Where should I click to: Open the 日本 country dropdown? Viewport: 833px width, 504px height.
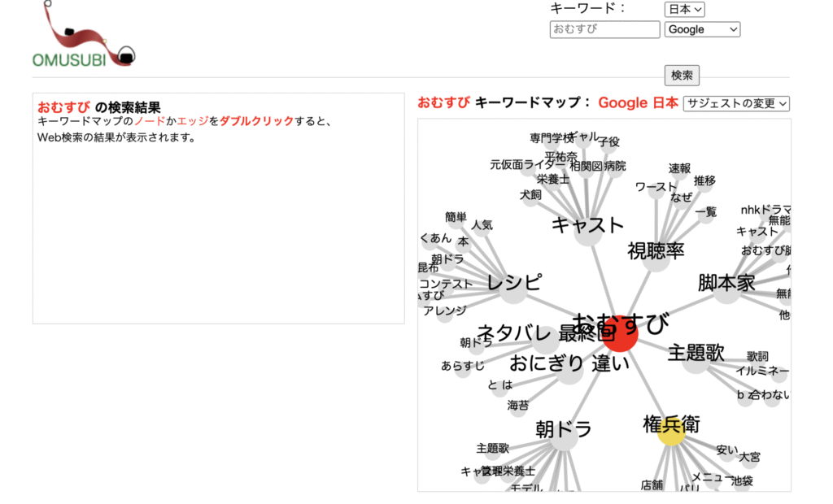coord(684,9)
